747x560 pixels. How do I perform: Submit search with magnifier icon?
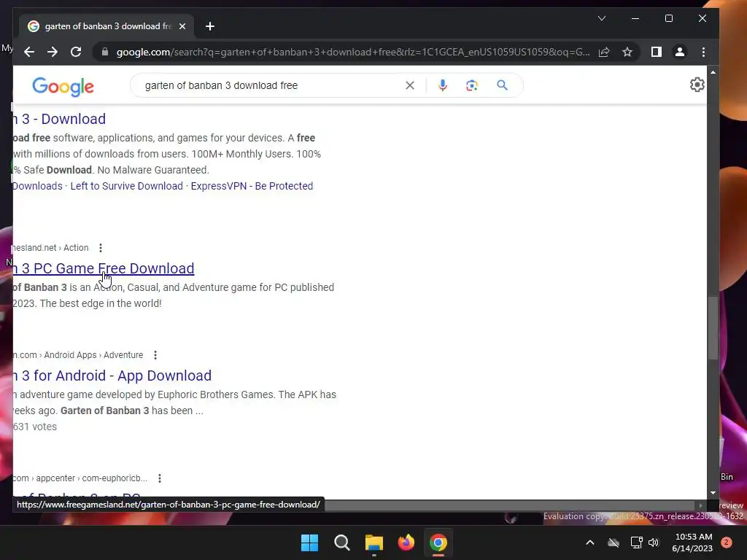coord(502,85)
